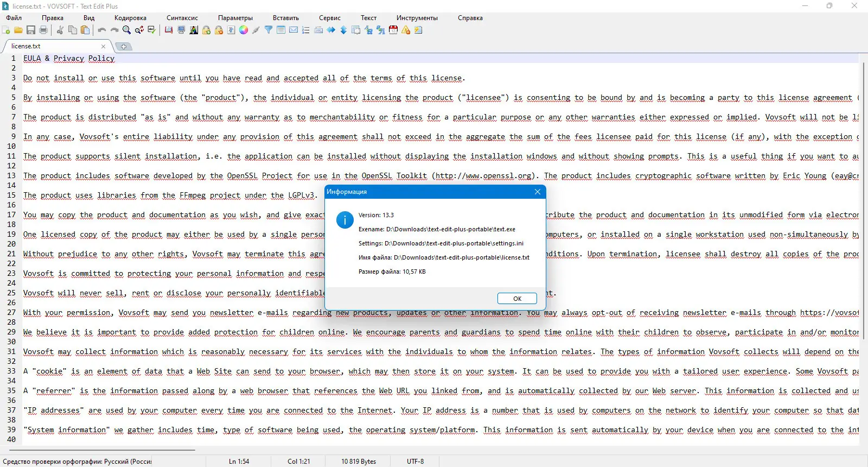Open the color wheel picker icon

pyautogui.click(x=244, y=30)
